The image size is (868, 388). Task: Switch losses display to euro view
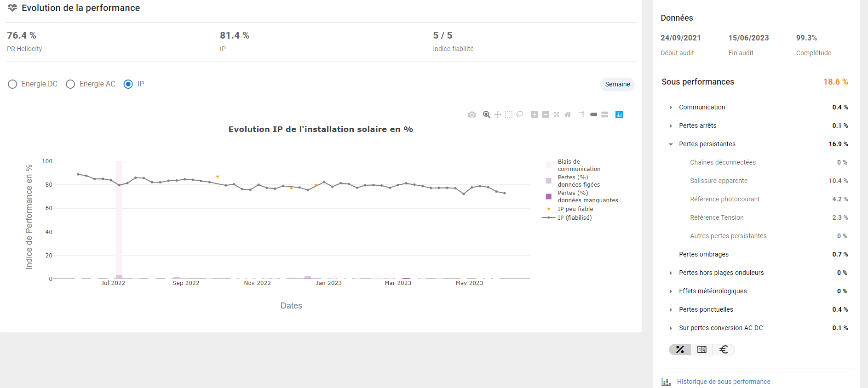pyautogui.click(x=724, y=350)
